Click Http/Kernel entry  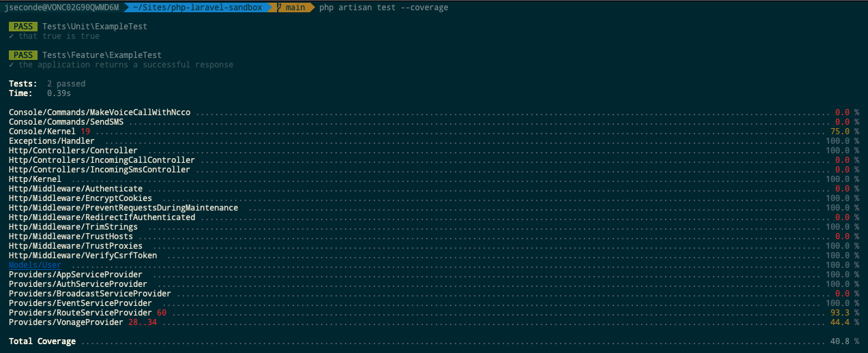[x=35, y=179]
